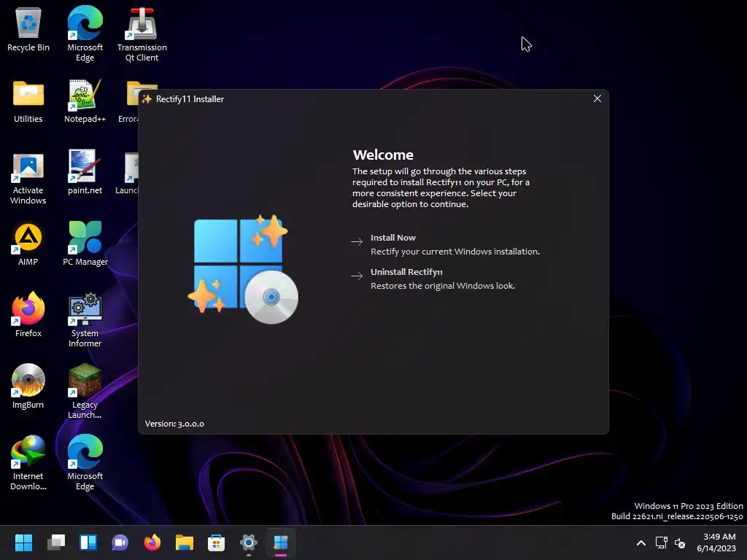Click the muted volume tray icon
Image resolution: width=747 pixels, height=560 pixels.
680,542
